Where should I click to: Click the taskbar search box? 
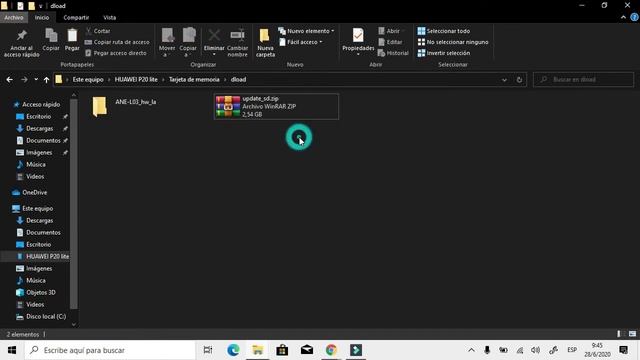(110, 350)
